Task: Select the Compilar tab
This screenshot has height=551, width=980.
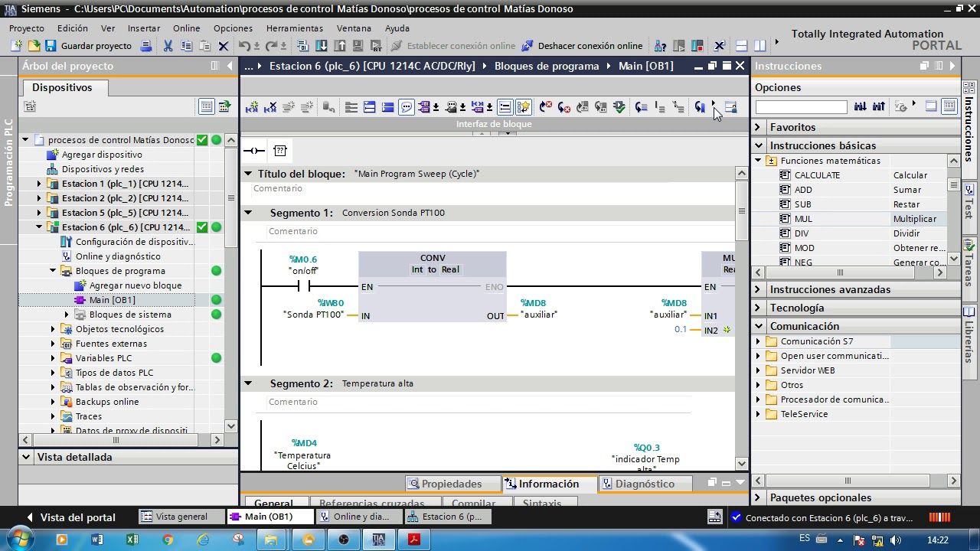Action: click(473, 504)
